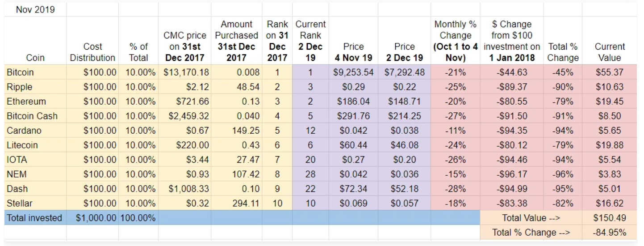Select NEM's total percent change -96%
Screen dimensions: 644x246
click(x=563, y=174)
